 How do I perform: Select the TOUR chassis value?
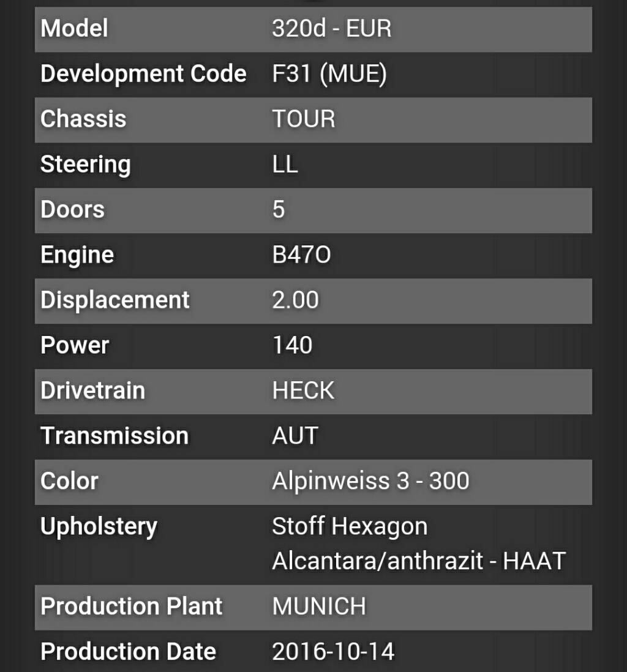coord(304,119)
